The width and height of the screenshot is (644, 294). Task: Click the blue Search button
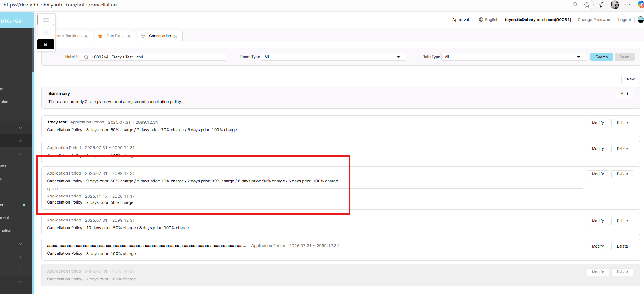pos(601,57)
